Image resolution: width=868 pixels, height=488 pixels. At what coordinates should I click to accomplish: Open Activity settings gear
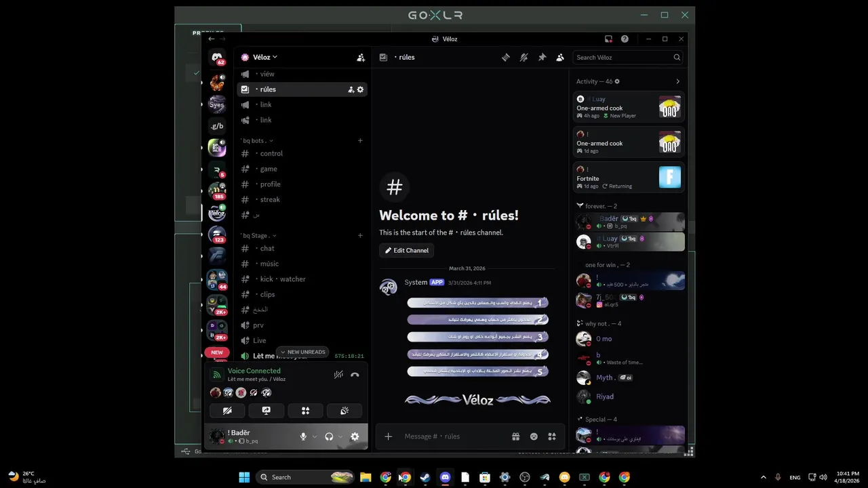coord(616,81)
